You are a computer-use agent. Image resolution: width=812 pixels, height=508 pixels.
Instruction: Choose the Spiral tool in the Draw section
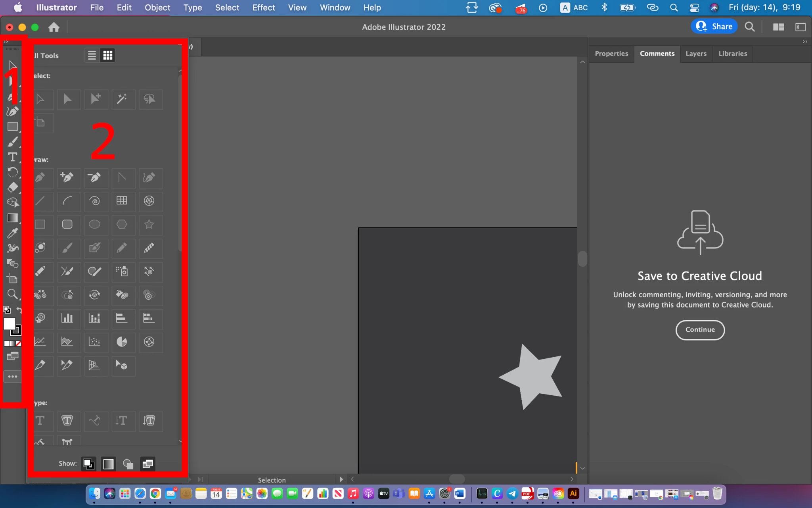[94, 201]
